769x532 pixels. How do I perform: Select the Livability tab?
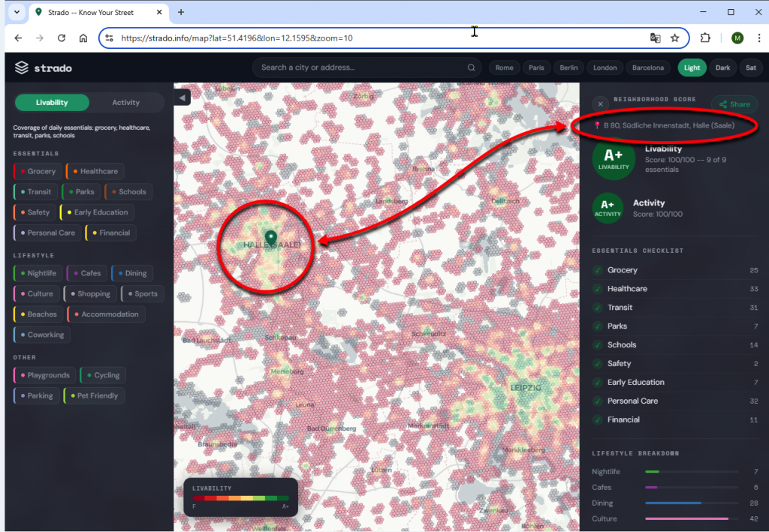point(52,103)
